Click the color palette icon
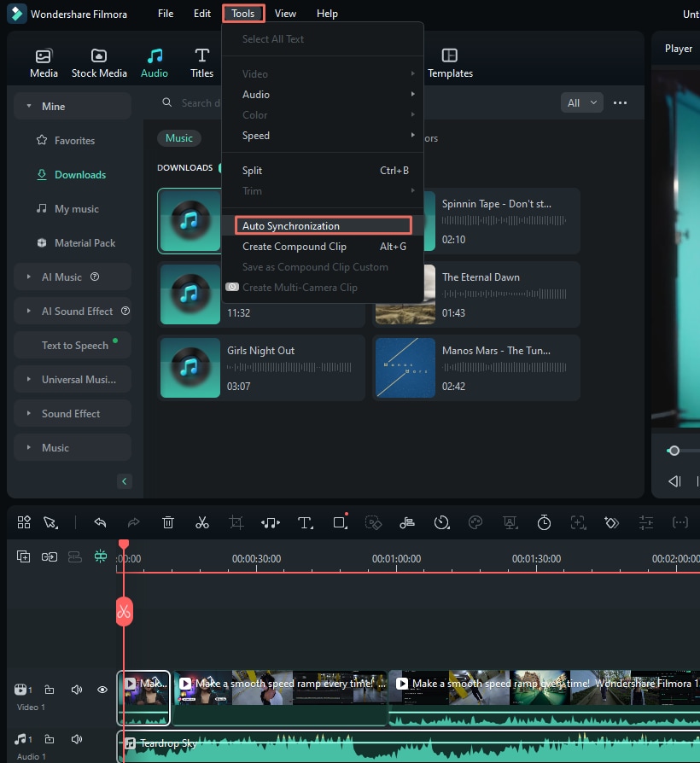The image size is (700, 763). tap(475, 522)
